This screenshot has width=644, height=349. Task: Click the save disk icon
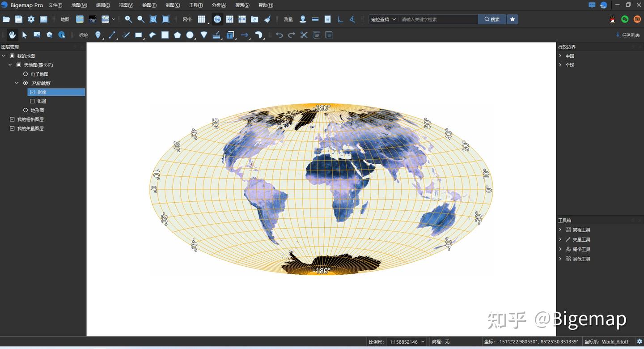pyautogui.click(x=19, y=19)
